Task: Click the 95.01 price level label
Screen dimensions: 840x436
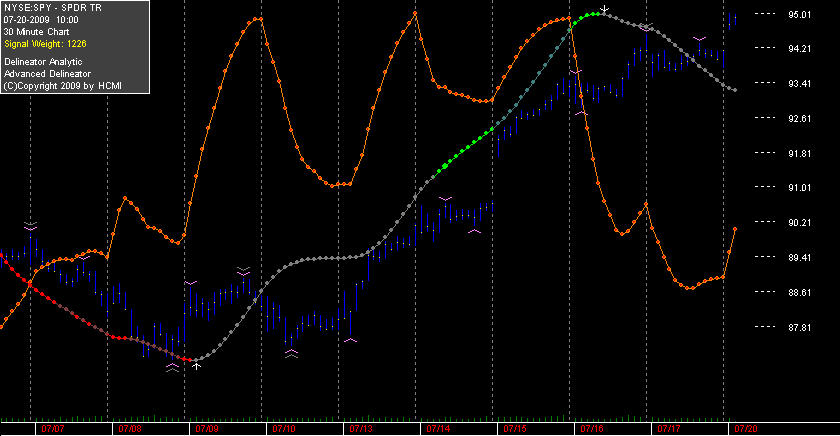Action: coord(799,14)
